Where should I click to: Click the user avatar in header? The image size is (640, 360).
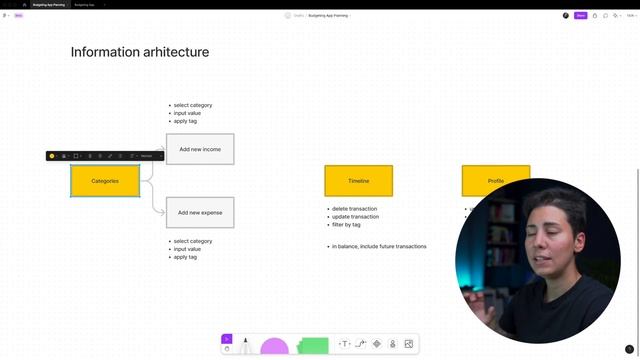[x=566, y=16]
